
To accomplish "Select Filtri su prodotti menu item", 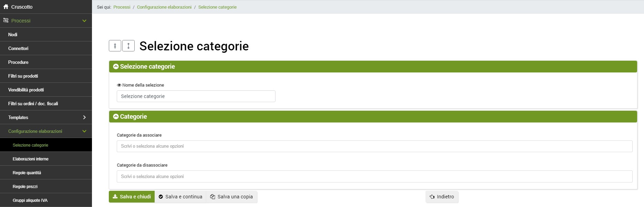I will point(23,76).
